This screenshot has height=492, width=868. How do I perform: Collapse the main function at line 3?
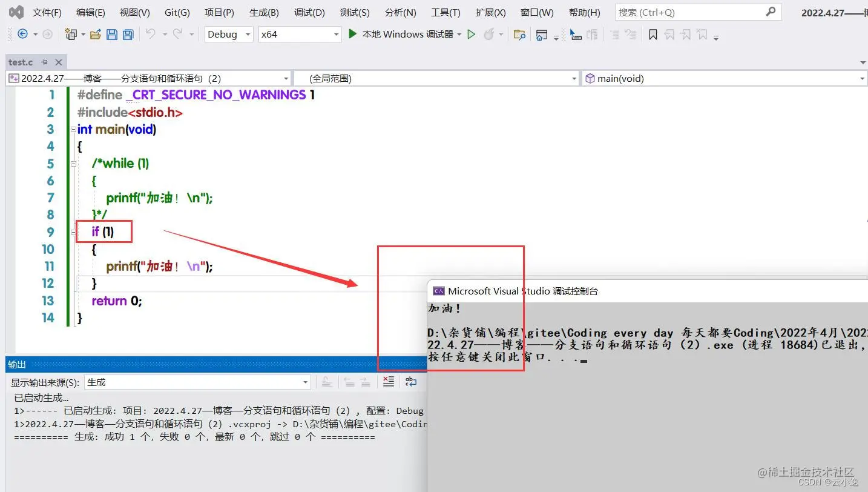[73, 129]
